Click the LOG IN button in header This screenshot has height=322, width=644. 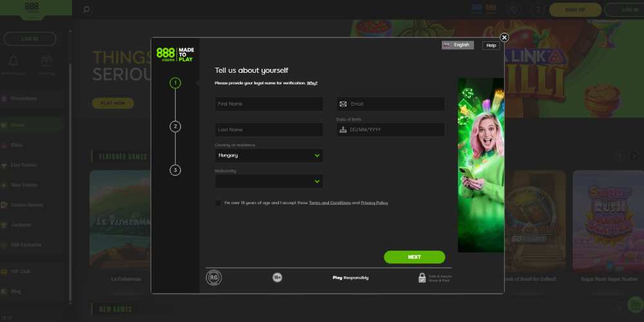(627, 10)
